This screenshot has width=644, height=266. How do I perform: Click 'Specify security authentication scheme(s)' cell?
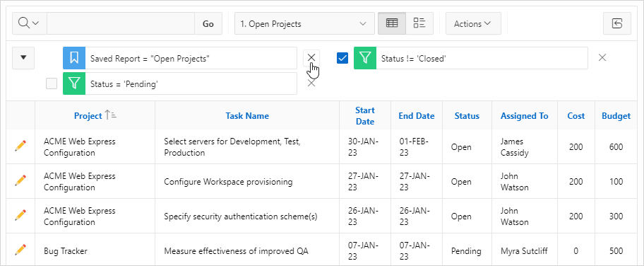(x=247, y=216)
